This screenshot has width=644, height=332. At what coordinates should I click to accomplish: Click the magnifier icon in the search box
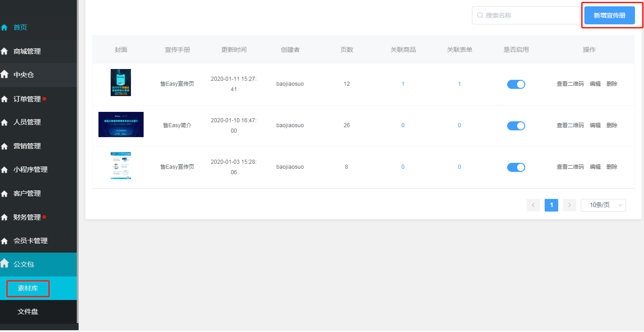(x=480, y=15)
